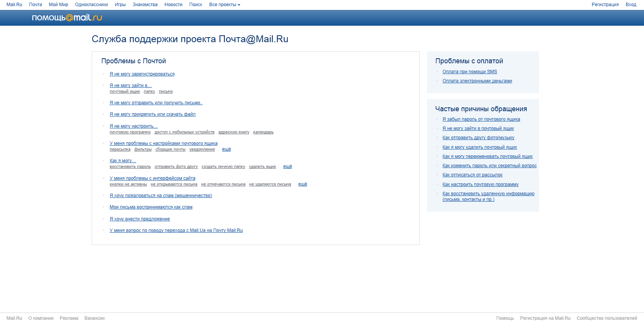Open the Все проекты dropdown

tap(224, 5)
